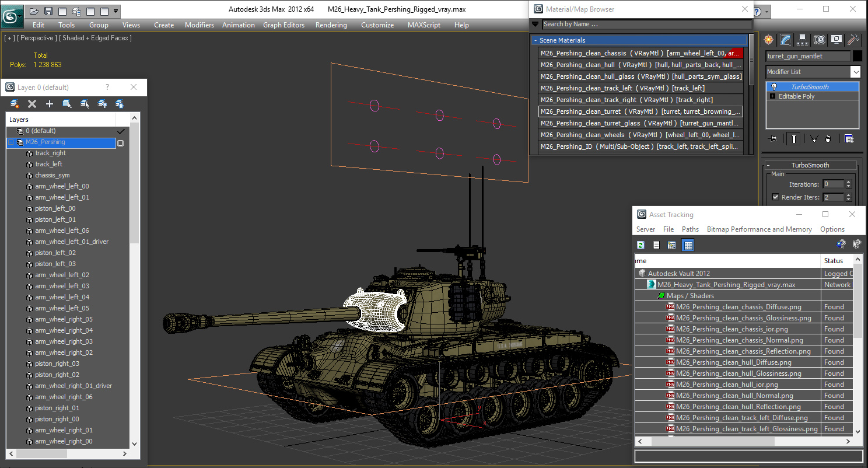Click Configure Modifier Sets icon
Image resolution: width=868 pixels, height=468 pixels.
pos(849,139)
